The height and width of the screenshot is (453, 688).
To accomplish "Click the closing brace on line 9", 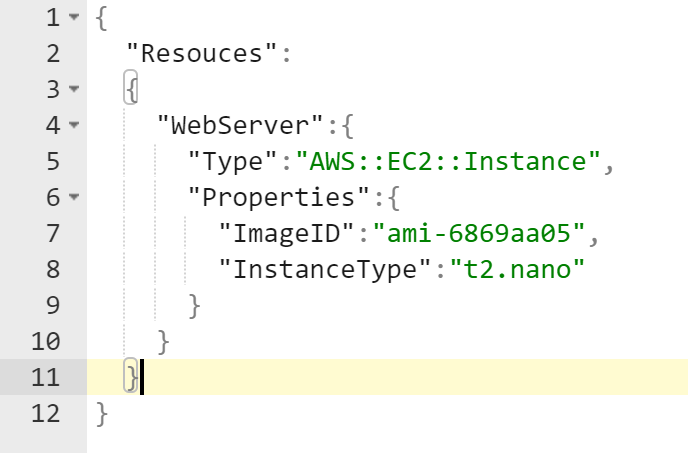I will click(x=194, y=306).
